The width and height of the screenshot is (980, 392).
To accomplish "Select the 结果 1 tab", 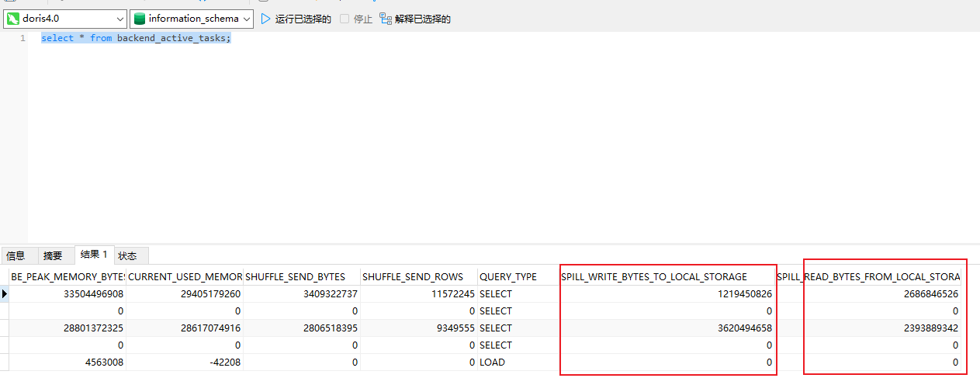I will [94, 255].
